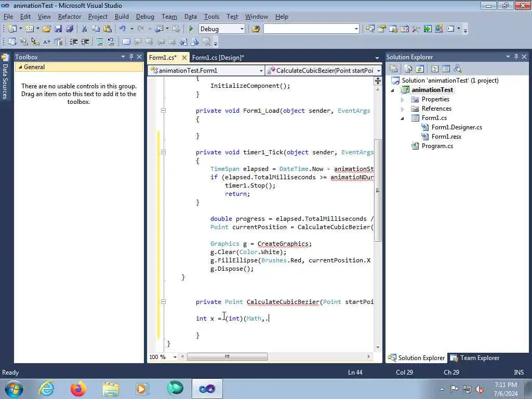The image size is (532, 399).
Task: Collapse the animationTest project node
Action: [393, 90]
